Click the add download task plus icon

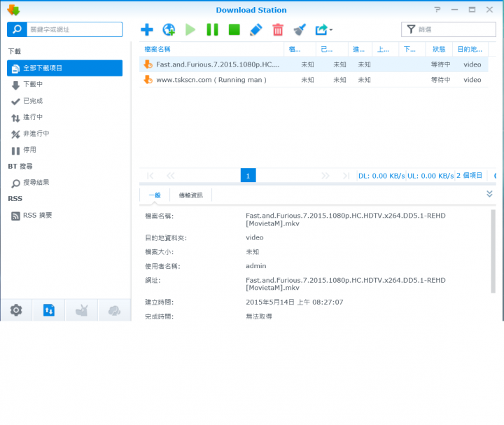pyautogui.click(x=147, y=29)
